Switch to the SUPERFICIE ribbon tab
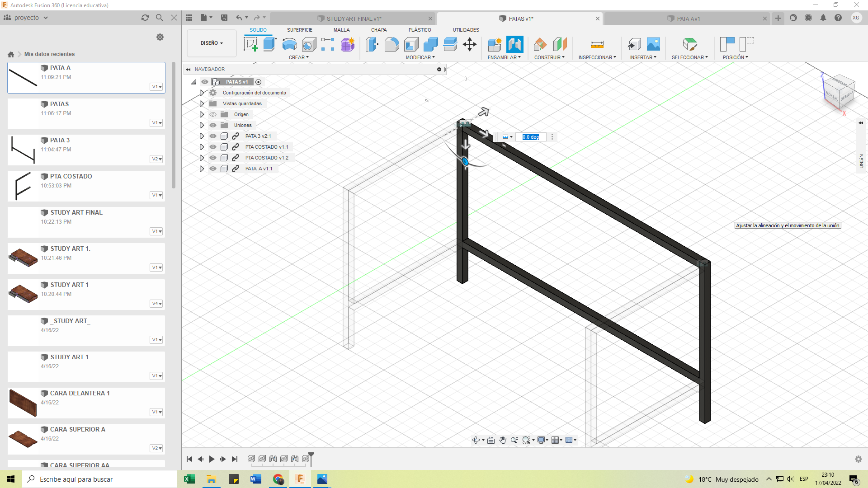The image size is (868, 488). pos(299,30)
